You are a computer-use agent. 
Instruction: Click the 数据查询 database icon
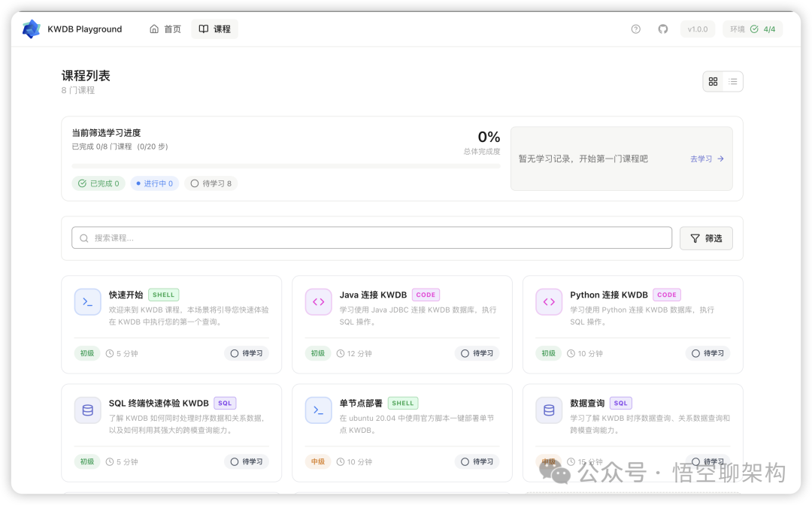(549, 410)
